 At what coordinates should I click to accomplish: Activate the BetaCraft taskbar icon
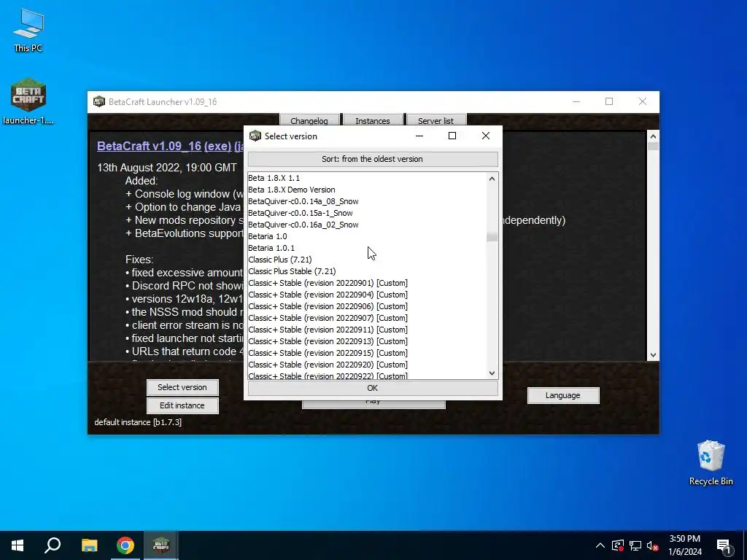[x=161, y=545]
